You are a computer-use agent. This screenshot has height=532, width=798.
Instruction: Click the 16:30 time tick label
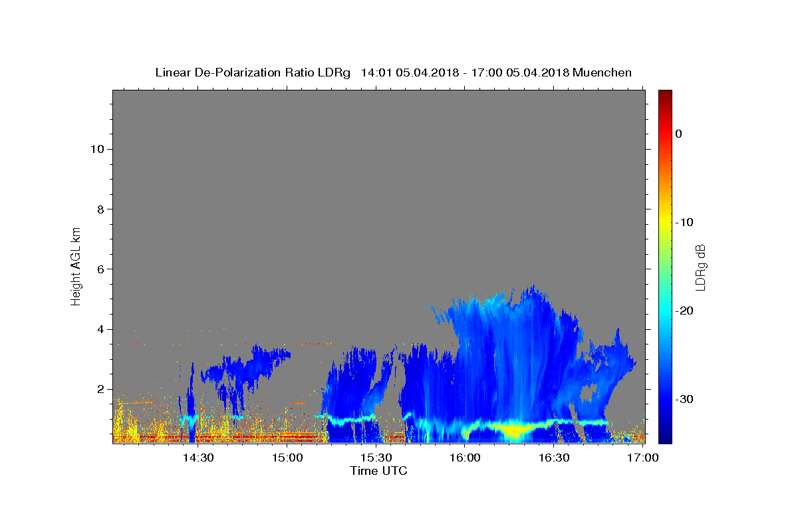(553, 458)
